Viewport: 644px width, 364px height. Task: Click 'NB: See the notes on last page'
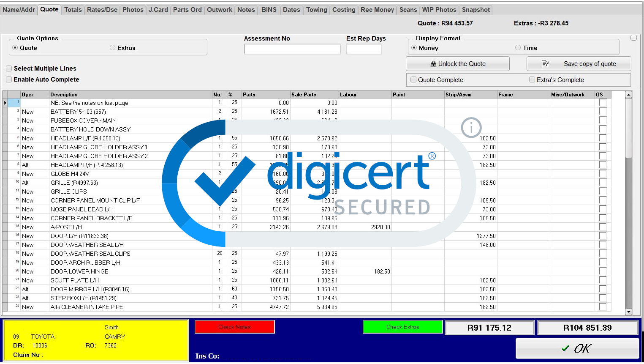[x=89, y=103]
